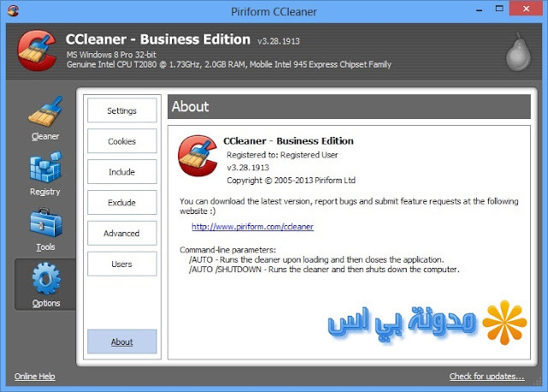Select the About tab
Viewport: 548px width, 392px height.
point(122,342)
